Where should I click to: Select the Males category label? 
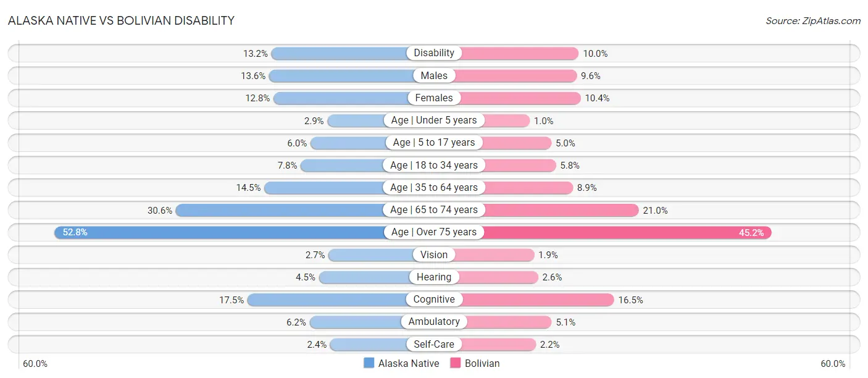click(x=434, y=75)
